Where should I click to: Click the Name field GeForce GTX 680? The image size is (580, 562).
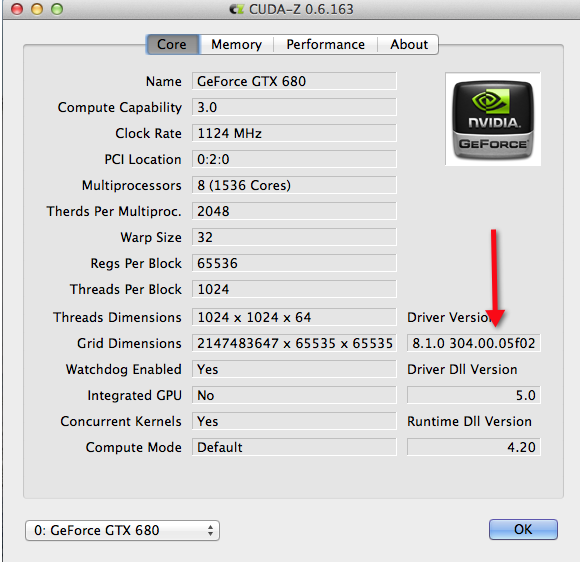coord(294,81)
